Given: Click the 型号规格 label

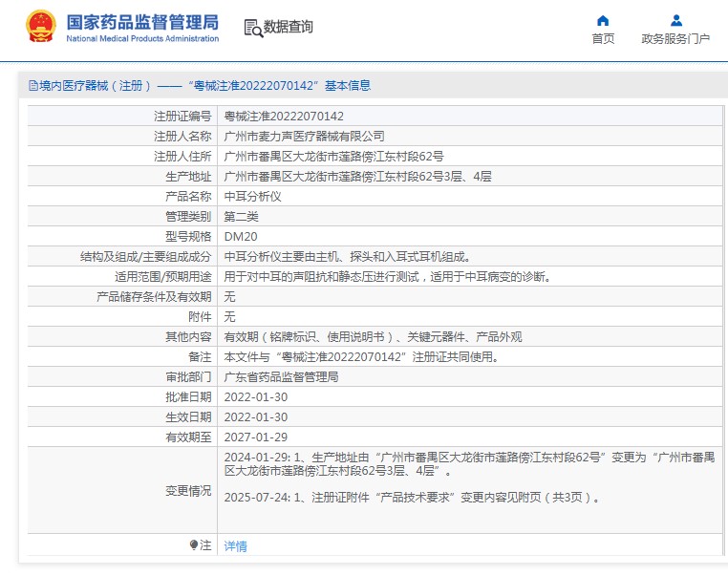Looking at the screenshot, I should 188,237.
